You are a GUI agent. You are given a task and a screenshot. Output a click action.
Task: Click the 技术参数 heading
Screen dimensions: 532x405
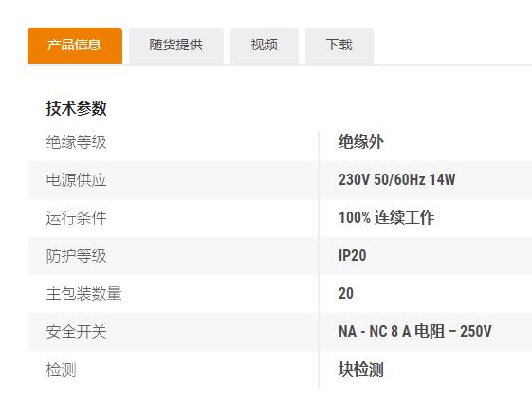[77, 108]
